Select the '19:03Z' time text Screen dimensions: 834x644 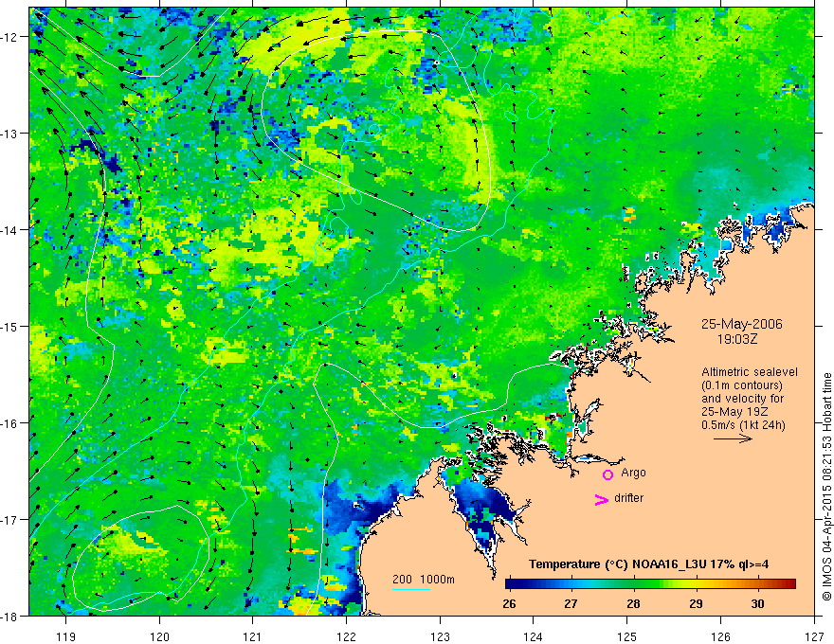(736, 339)
